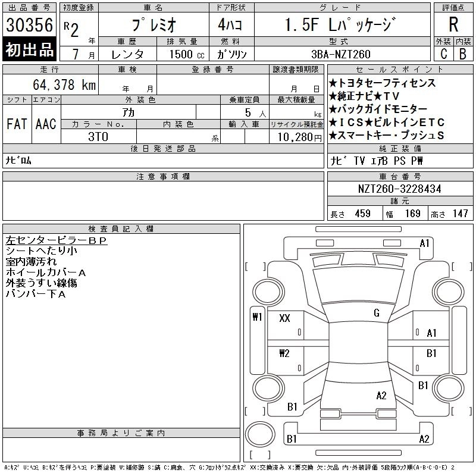Click later-shipped part ナビロム

click(x=18, y=160)
